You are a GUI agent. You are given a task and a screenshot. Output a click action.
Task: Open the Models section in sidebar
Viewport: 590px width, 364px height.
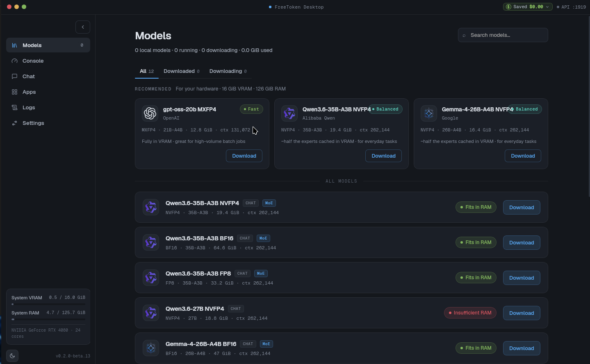point(48,45)
